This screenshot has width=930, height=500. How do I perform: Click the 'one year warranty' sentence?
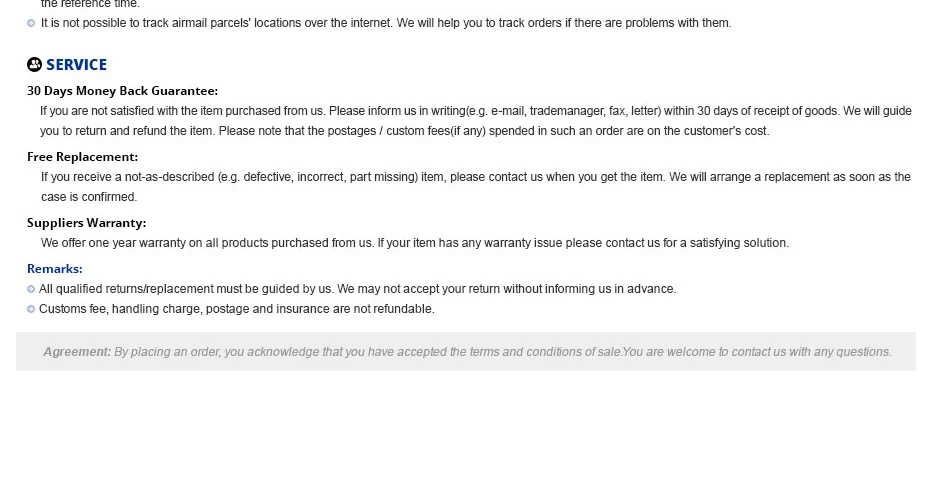(207, 243)
